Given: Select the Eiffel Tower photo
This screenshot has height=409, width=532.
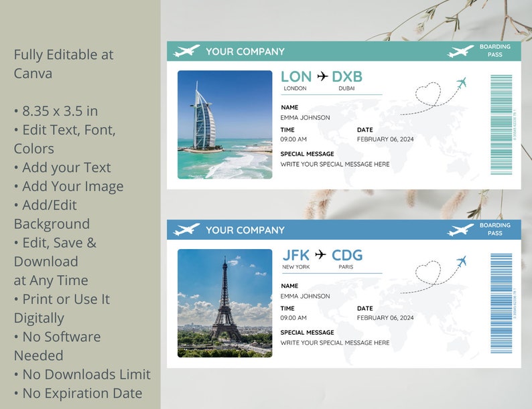Looking at the screenshot, I should pyautogui.click(x=224, y=303).
